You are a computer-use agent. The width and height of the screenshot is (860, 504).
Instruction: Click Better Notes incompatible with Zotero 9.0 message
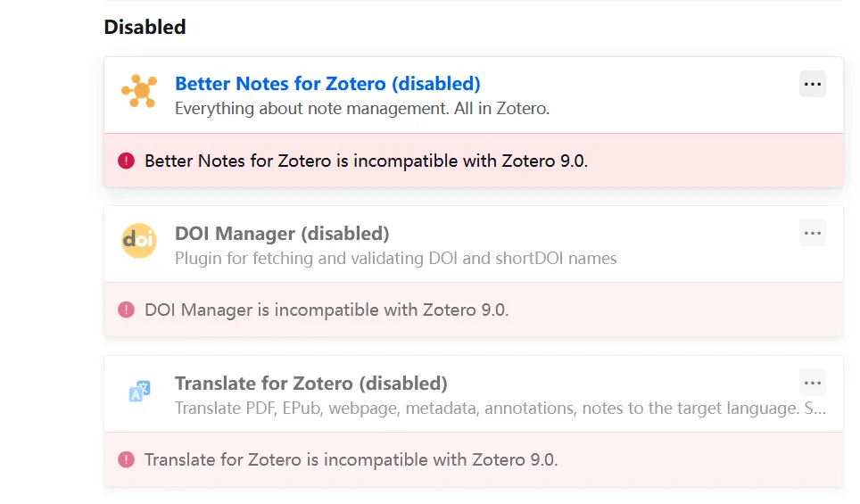tap(366, 161)
